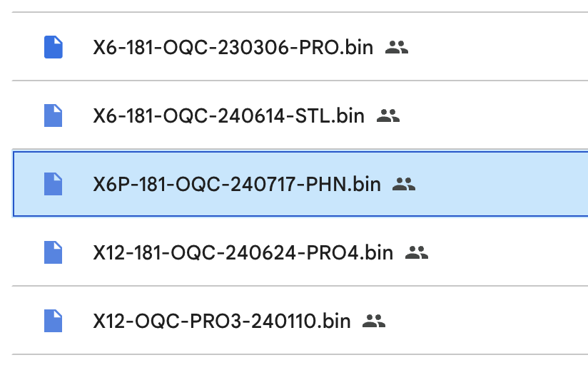The image size is (588, 365).
Task: Click blank highlighted area of X6P-181-OQC-240717-PHN.bin row
Action: coord(502,184)
